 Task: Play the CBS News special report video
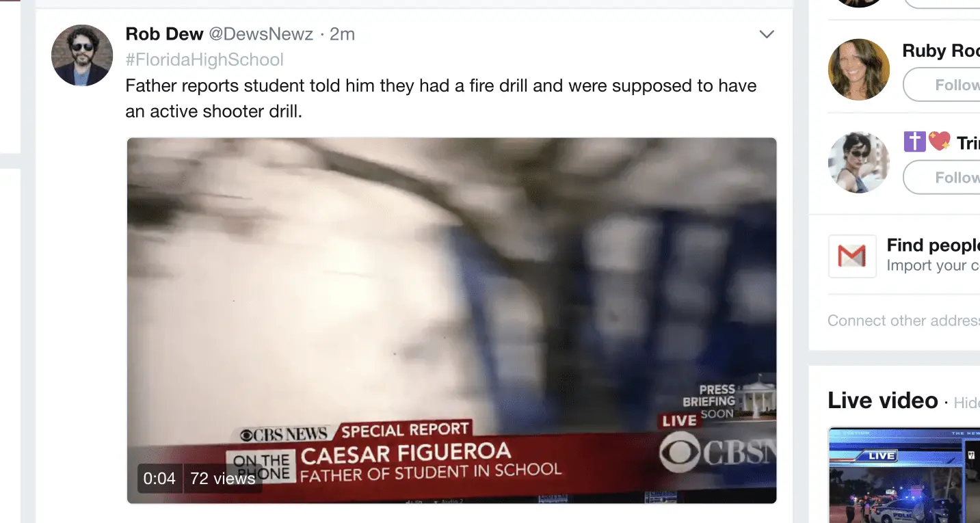(451, 321)
